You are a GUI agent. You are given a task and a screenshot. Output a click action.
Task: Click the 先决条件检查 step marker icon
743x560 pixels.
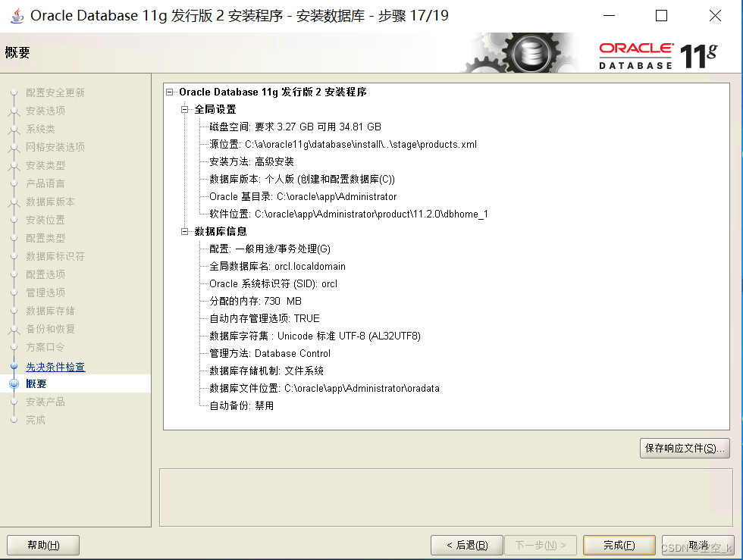[x=14, y=365]
